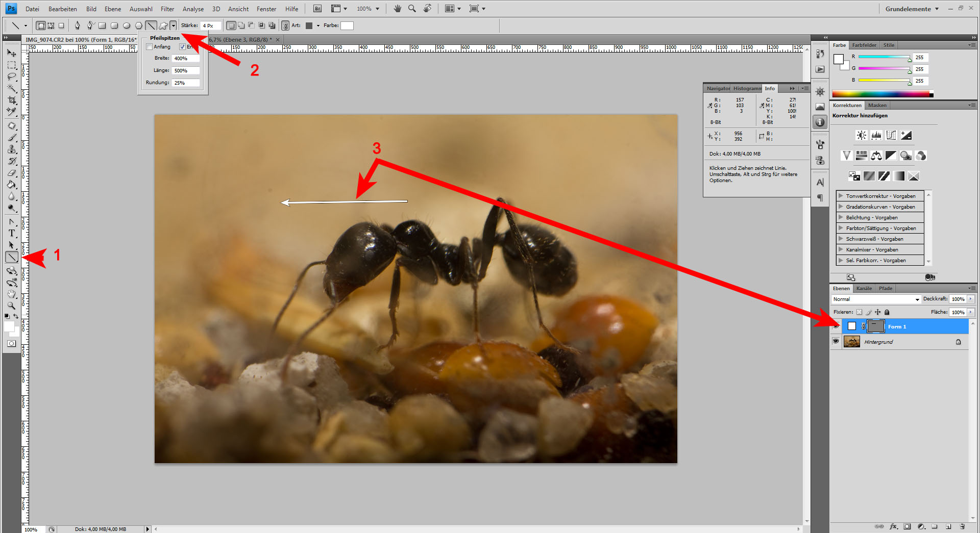Enable the Anfang arrowhead checkbox
This screenshot has width=980, height=533.
150,47
